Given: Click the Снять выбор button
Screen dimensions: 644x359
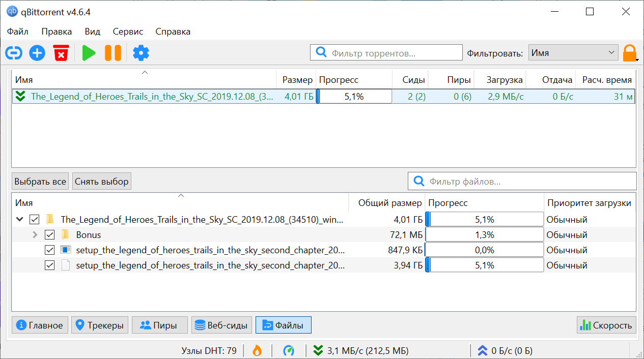Looking at the screenshot, I should 102,182.
